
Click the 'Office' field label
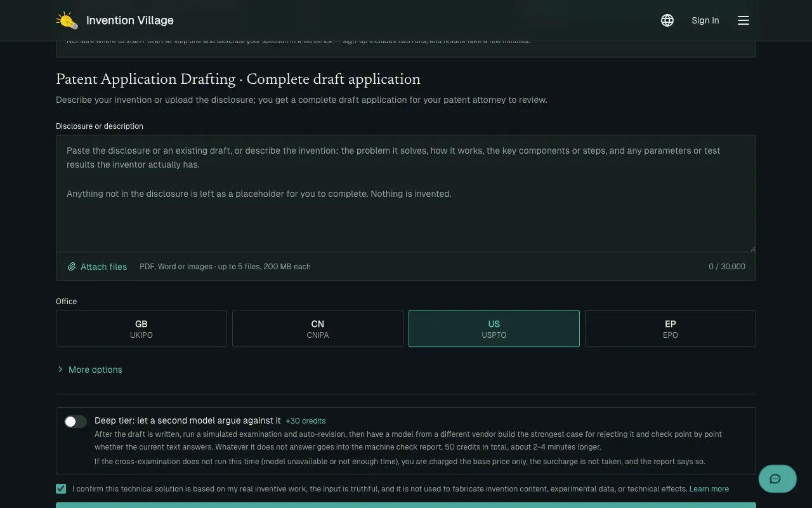(66, 302)
